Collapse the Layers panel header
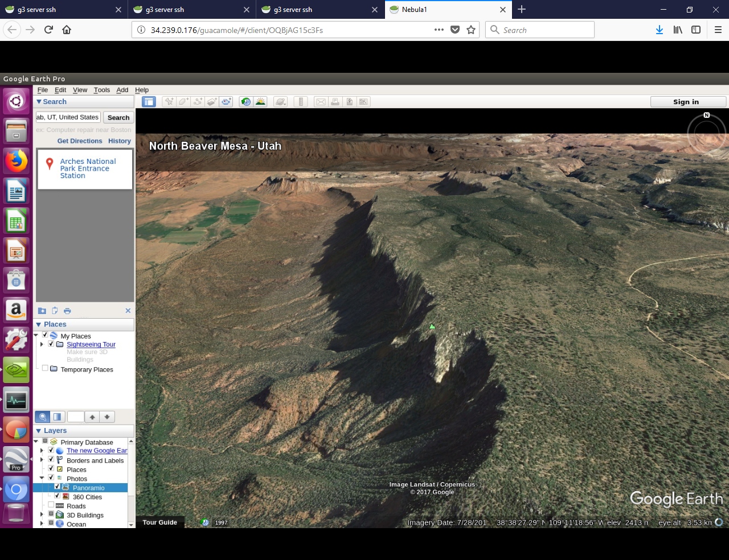This screenshot has width=729, height=560. (x=85, y=431)
